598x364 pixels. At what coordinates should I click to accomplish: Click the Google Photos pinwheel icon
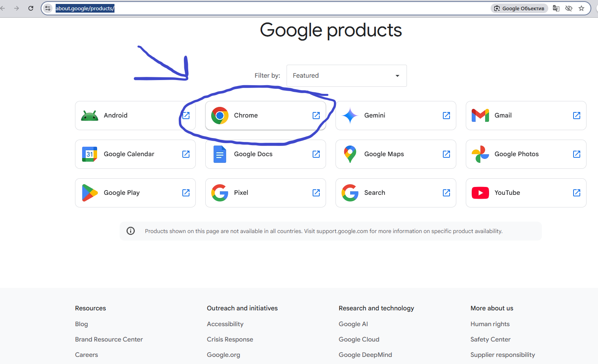pos(480,154)
